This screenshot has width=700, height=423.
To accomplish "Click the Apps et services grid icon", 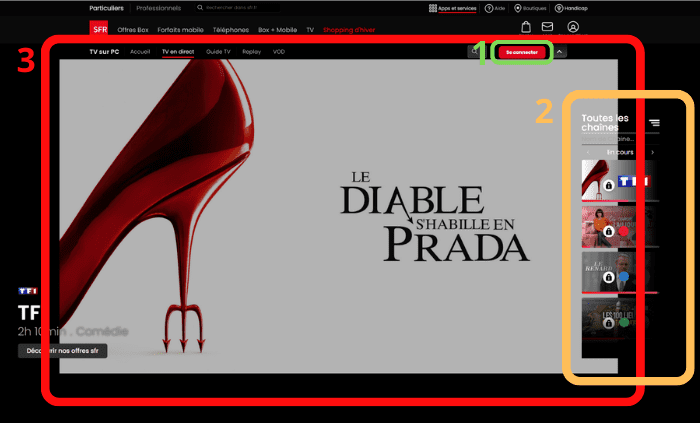I will [433, 8].
